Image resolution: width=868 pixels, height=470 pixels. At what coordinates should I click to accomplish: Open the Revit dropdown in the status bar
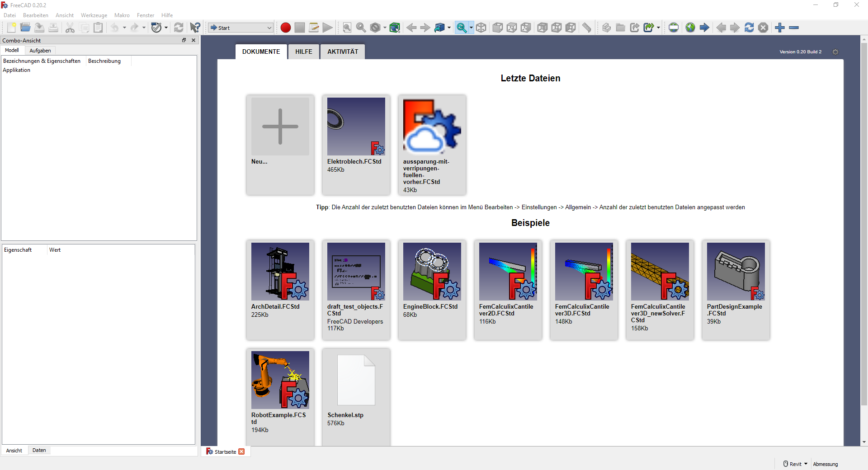[796, 464]
